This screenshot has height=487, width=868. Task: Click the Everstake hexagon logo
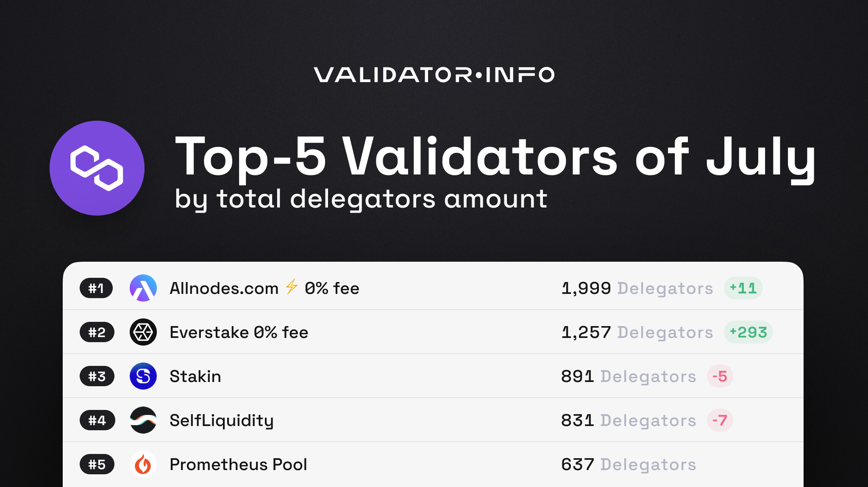pyautogui.click(x=143, y=332)
